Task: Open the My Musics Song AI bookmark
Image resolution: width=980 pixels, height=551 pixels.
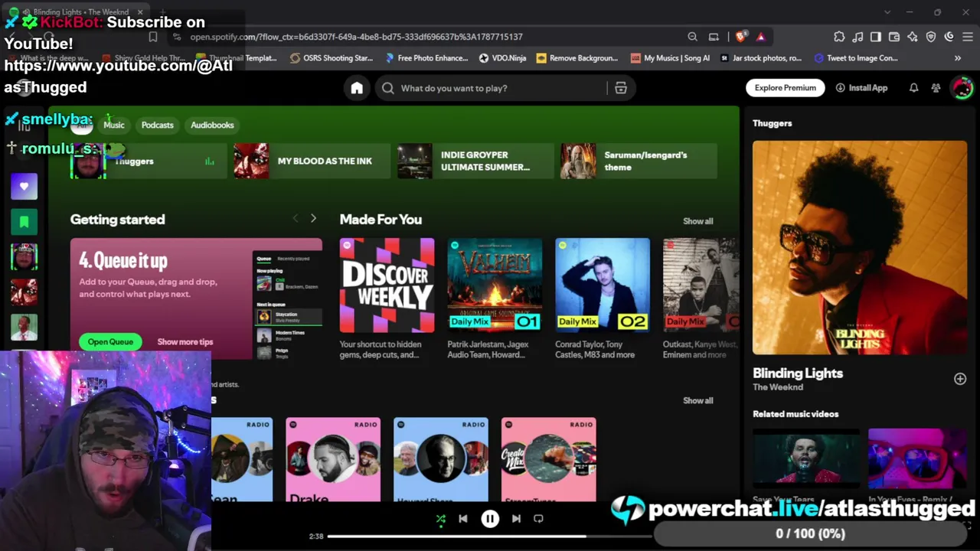Action: click(x=670, y=58)
